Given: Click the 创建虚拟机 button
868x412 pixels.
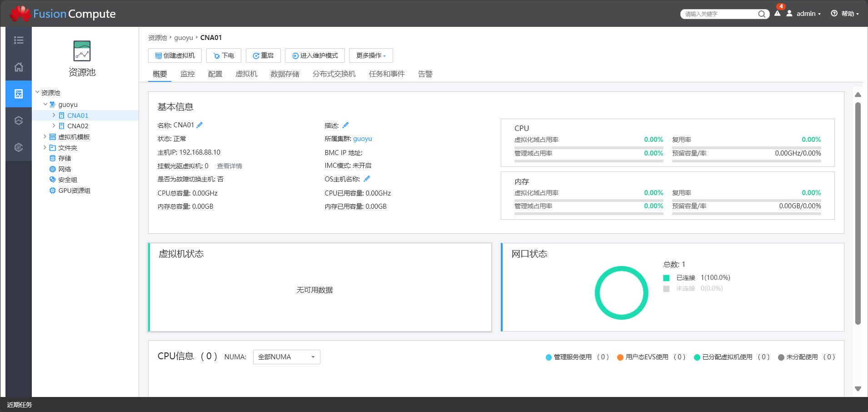Looking at the screenshot, I should point(175,55).
